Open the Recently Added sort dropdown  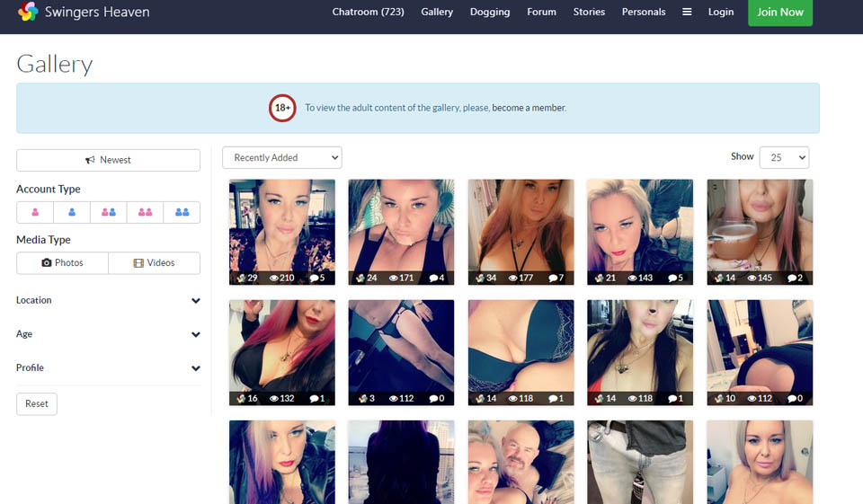(x=281, y=157)
